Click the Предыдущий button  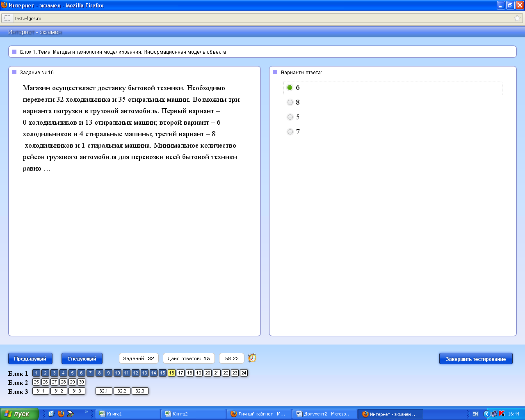(x=30, y=358)
